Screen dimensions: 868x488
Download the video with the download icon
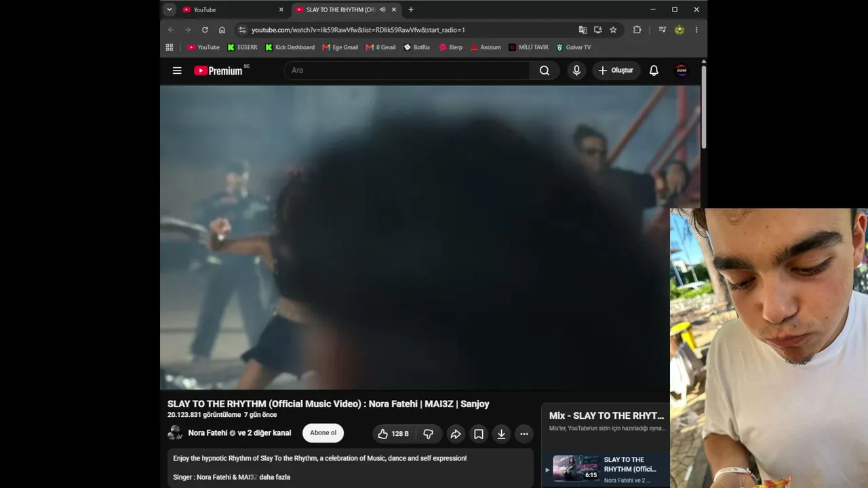click(501, 434)
